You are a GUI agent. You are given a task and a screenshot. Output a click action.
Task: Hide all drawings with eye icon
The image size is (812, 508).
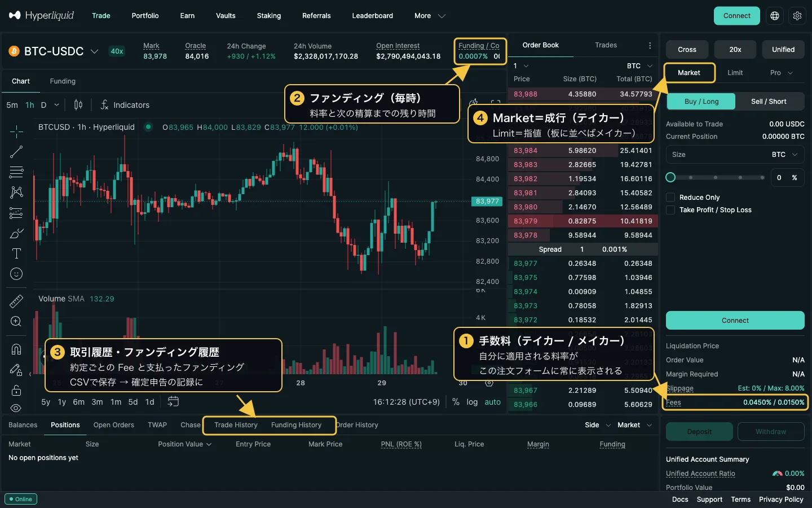pyautogui.click(x=16, y=408)
